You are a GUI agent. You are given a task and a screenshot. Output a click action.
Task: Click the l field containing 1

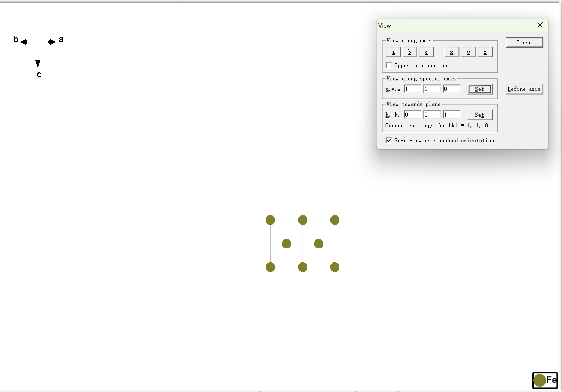pyautogui.click(x=452, y=115)
